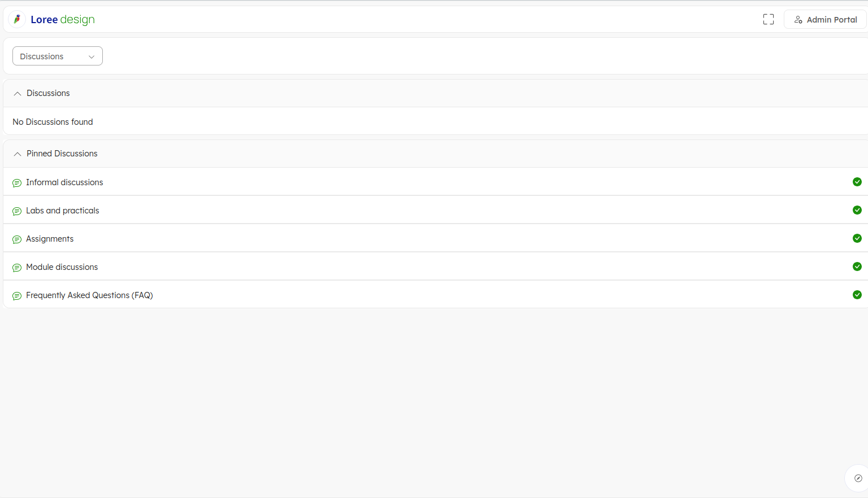
Task: Toggle published checkmark for Assignments
Action: tap(857, 238)
